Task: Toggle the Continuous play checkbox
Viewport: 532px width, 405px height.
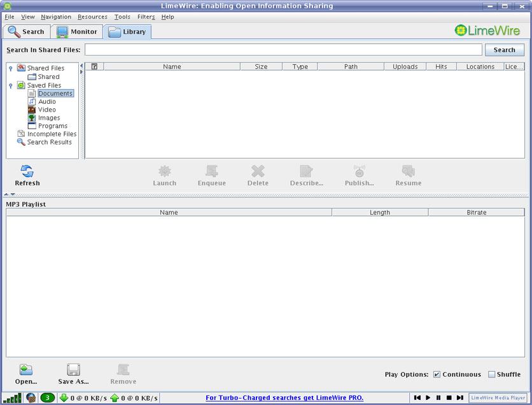Action: click(x=437, y=374)
